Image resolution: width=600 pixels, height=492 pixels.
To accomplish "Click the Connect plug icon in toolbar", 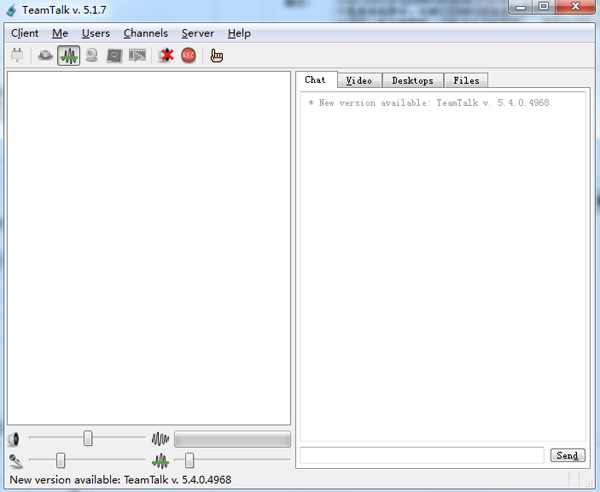I will [x=17, y=55].
